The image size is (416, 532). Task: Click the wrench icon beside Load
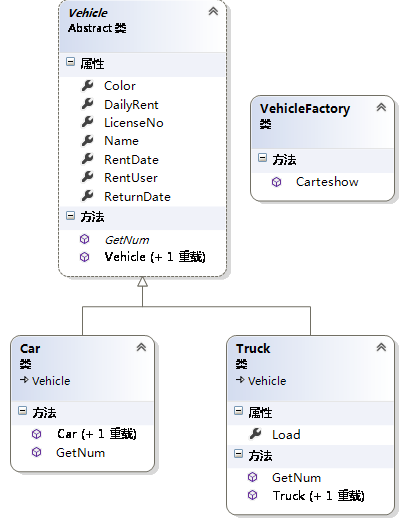coord(256,434)
